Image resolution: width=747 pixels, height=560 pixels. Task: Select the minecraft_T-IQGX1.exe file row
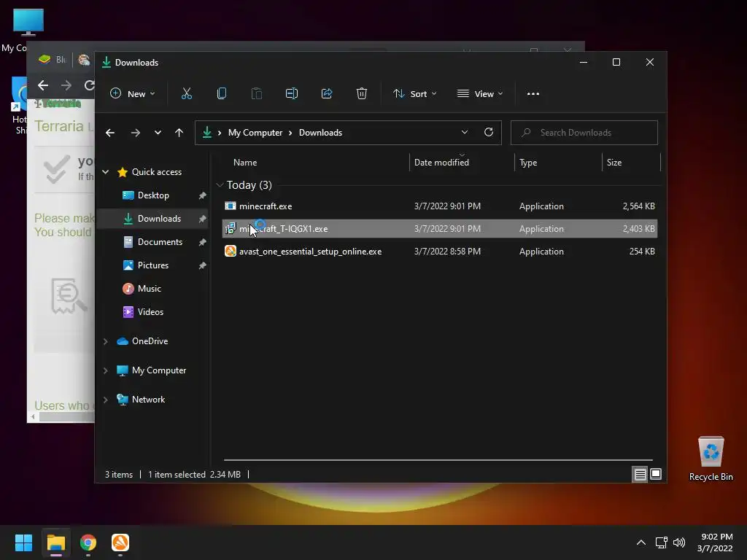click(440, 228)
